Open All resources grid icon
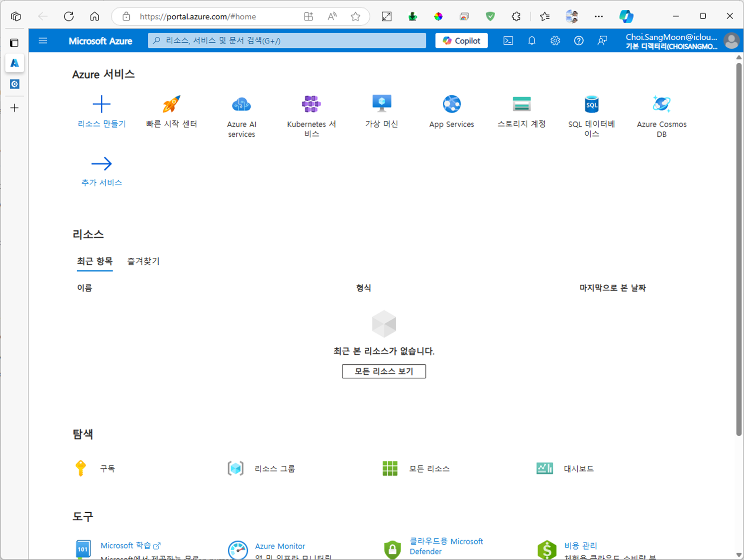 pos(390,468)
